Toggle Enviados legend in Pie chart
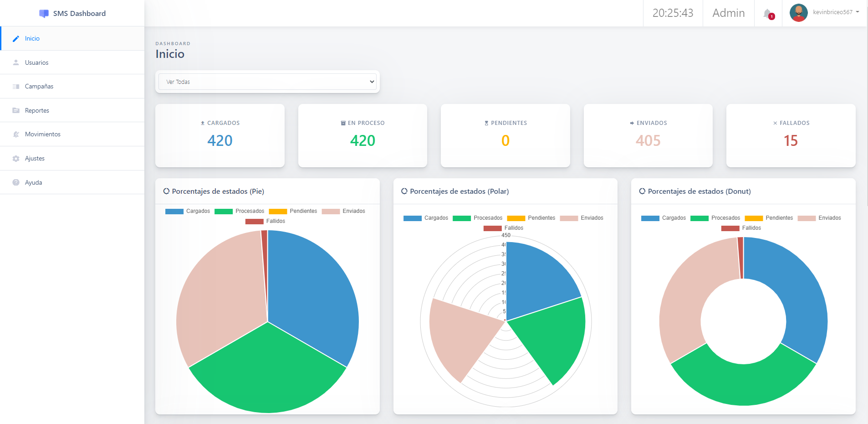The image size is (868, 424). (343, 211)
